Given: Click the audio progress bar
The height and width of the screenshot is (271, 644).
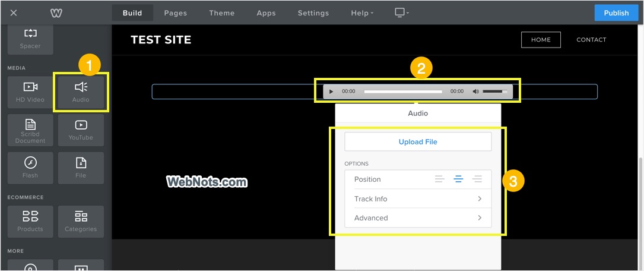Looking at the screenshot, I should [x=403, y=92].
